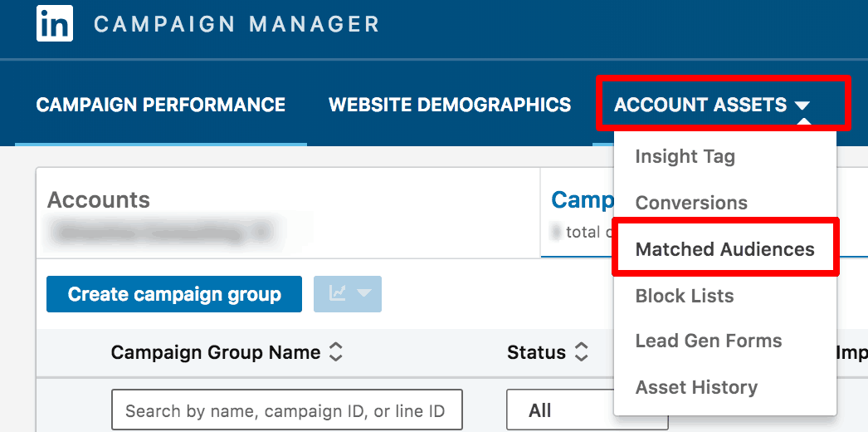Click Create campaign group button
Viewport: 868px width, 432px height.
(174, 294)
